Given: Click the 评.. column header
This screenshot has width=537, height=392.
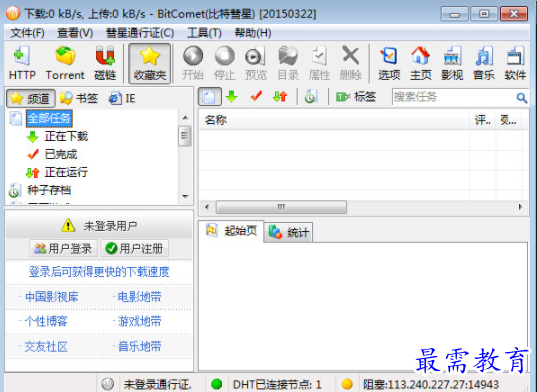Looking at the screenshot, I should [483, 120].
